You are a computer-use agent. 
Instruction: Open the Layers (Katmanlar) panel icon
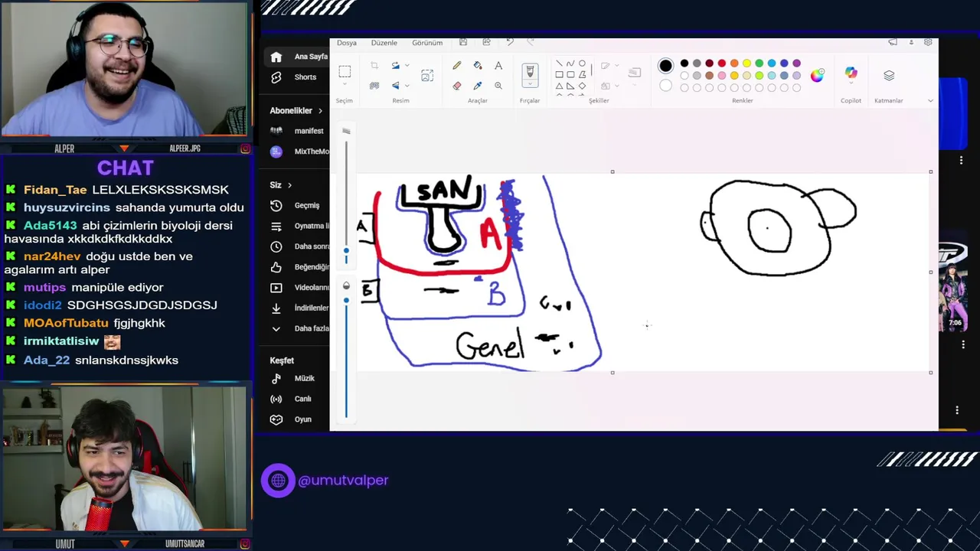pos(889,75)
